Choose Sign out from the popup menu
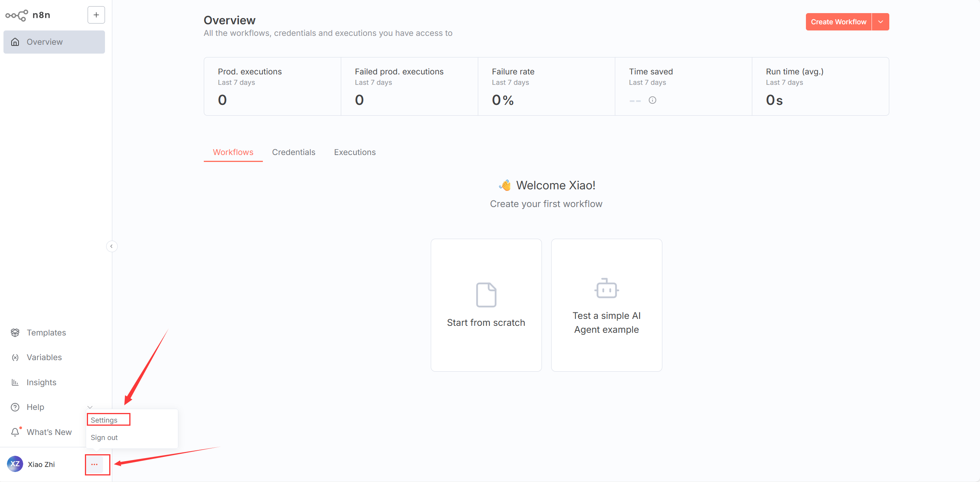980x482 pixels. coord(104,437)
